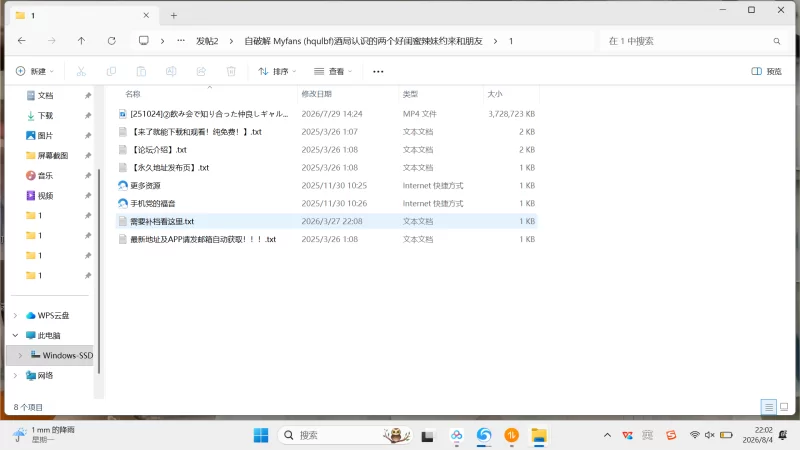Open 音乐 in quick access

(x=45, y=176)
